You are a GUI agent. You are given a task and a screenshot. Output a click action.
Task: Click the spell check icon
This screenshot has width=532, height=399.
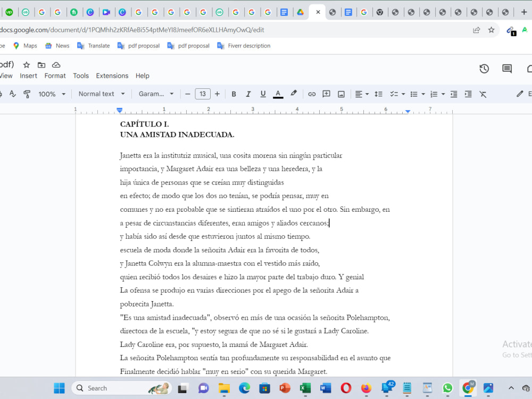click(x=13, y=94)
